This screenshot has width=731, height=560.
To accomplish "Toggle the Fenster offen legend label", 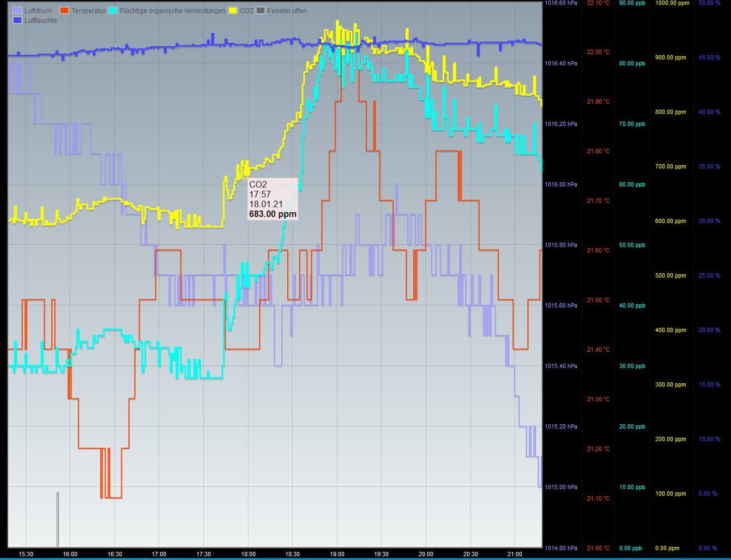I will (x=287, y=11).
